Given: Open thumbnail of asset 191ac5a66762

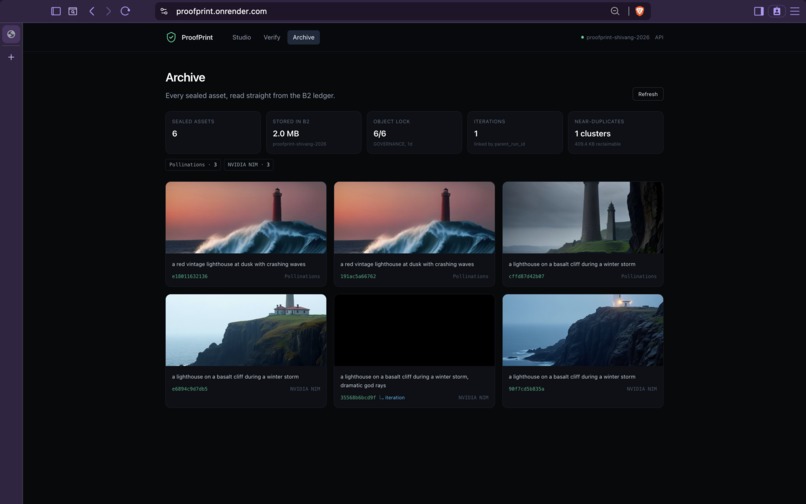Looking at the screenshot, I should (x=414, y=218).
